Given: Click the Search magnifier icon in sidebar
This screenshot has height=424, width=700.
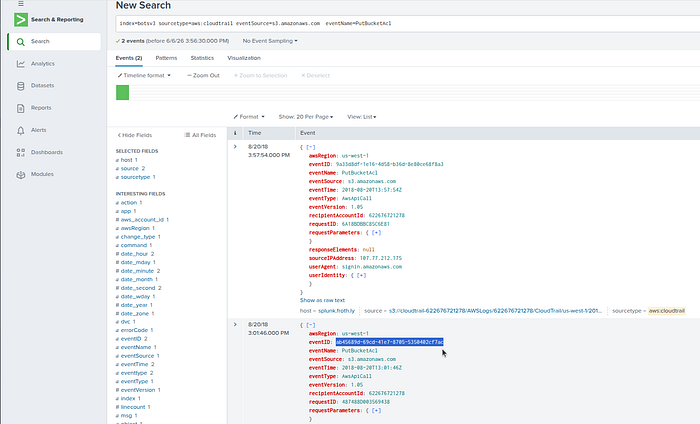Looking at the screenshot, I should tap(20, 42).
